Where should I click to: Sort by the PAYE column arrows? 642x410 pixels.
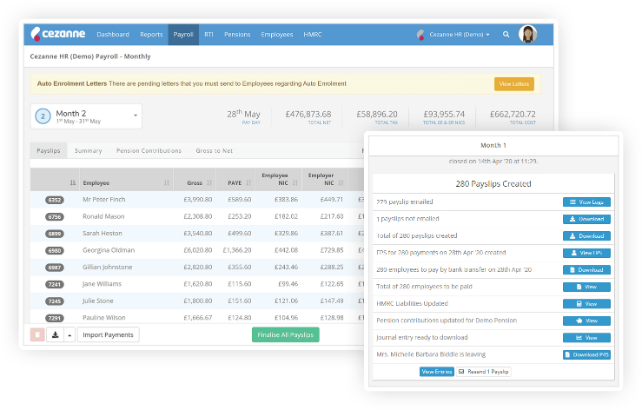coord(249,183)
